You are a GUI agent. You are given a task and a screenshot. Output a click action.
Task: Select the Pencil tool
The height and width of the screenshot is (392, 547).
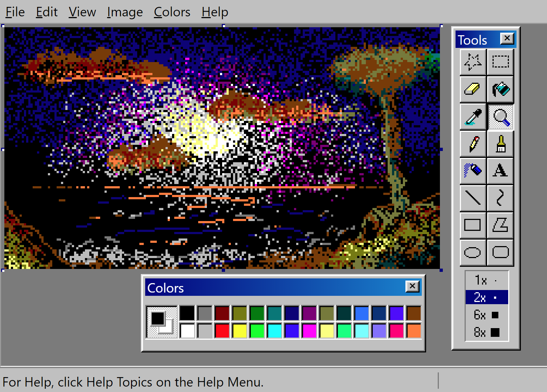[x=473, y=144]
